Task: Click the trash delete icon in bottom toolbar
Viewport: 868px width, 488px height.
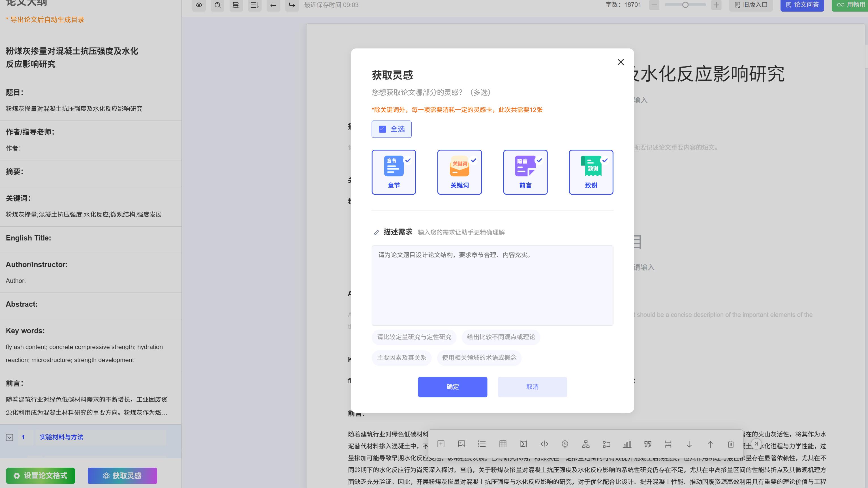Action: point(730,444)
